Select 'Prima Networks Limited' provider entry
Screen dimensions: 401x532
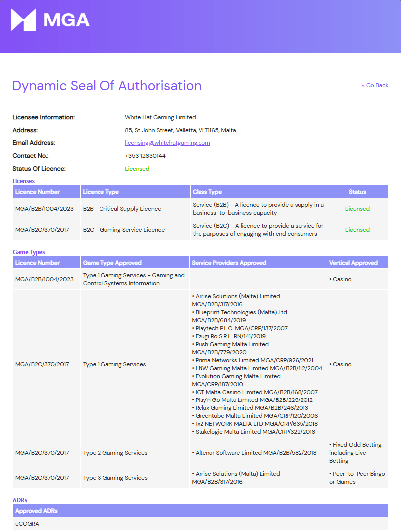click(253, 360)
